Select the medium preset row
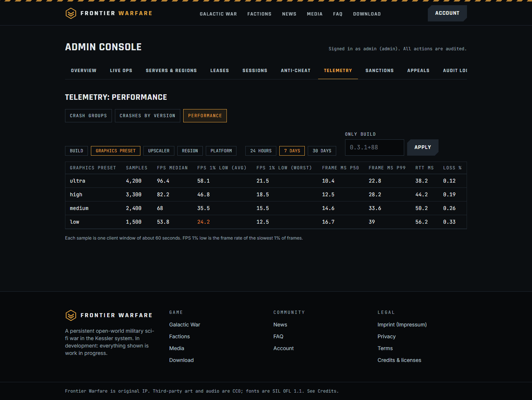The width and height of the screenshot is (532, 400). click(x=266, y=208)
